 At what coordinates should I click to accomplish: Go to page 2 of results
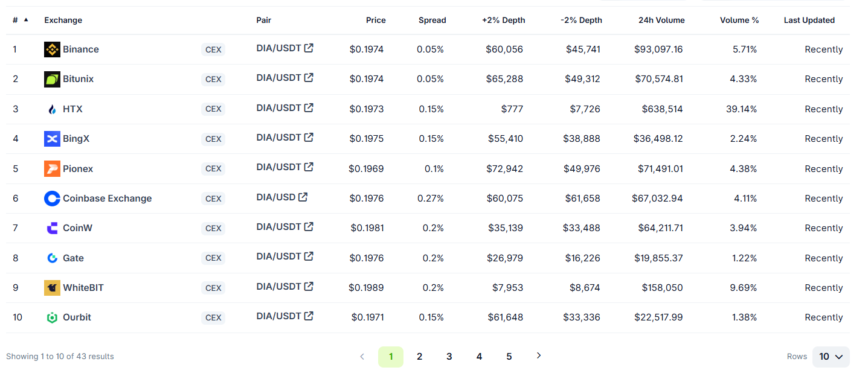click(x=419, y=357)
